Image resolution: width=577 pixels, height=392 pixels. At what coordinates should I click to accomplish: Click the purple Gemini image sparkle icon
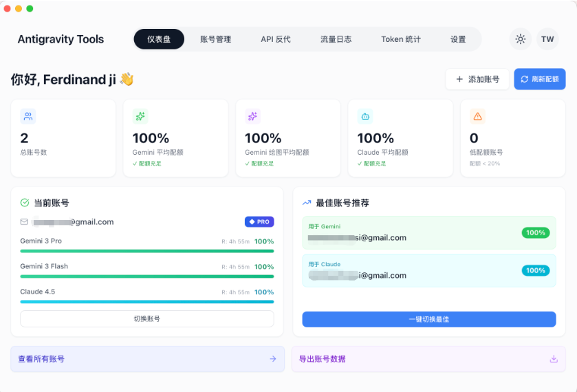(252, 116)
